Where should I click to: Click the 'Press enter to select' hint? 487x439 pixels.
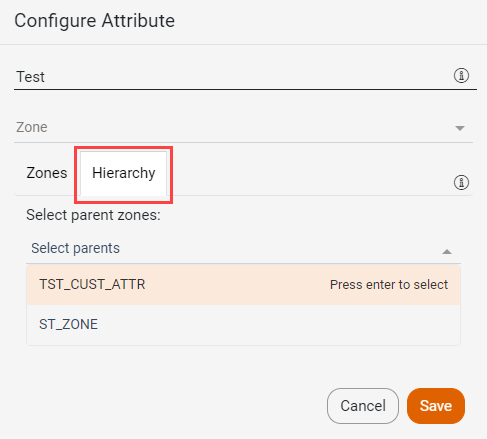click(x=389, y=285)
